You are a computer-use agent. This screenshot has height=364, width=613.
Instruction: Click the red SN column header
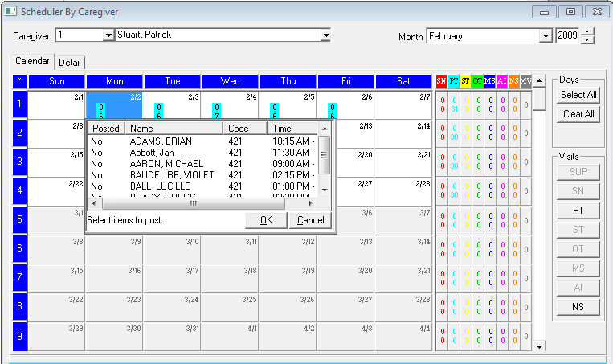click(441, 81)
